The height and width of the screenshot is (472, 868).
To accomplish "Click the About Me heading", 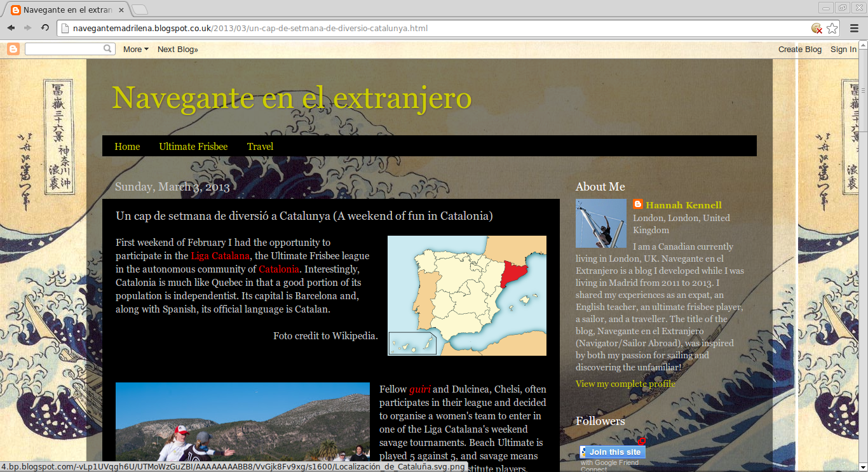I will click(600, 186).
